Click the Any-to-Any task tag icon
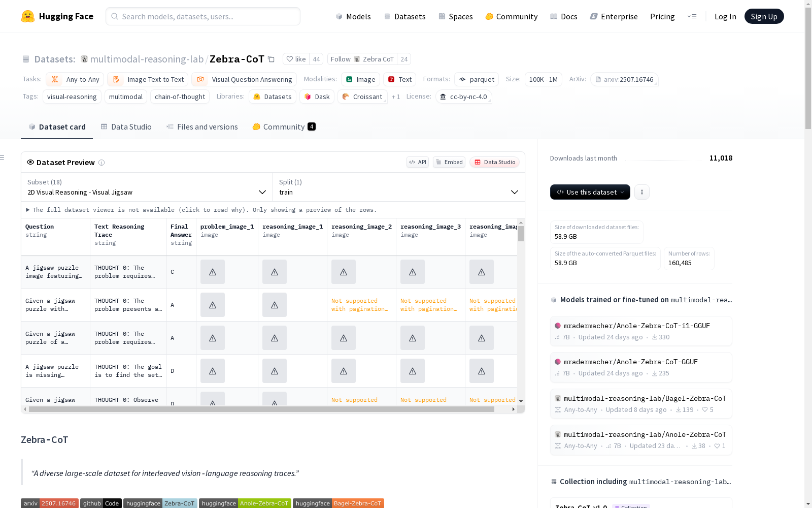Viewport: 812px width, 508px height. click(55, 79)
